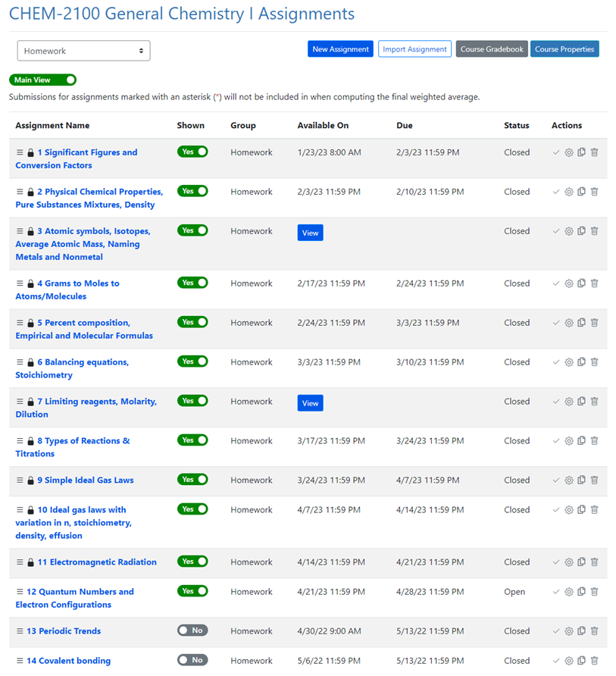The width and height of the screenshot is (616, 676).
Task: Click the reorder handle for assignment 13 Periodic Trends
Action: click(20, 631)
